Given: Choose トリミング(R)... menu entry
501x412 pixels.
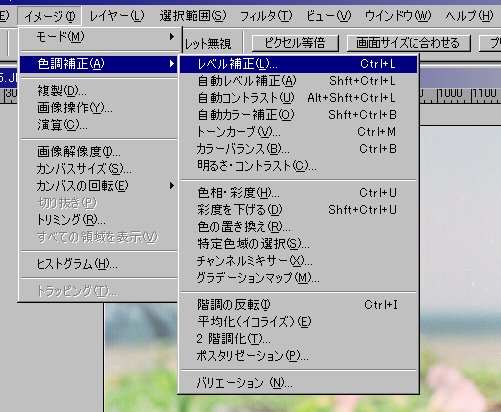Looking at the screenshot, I should pyautogui.click(x=99, y=220).
